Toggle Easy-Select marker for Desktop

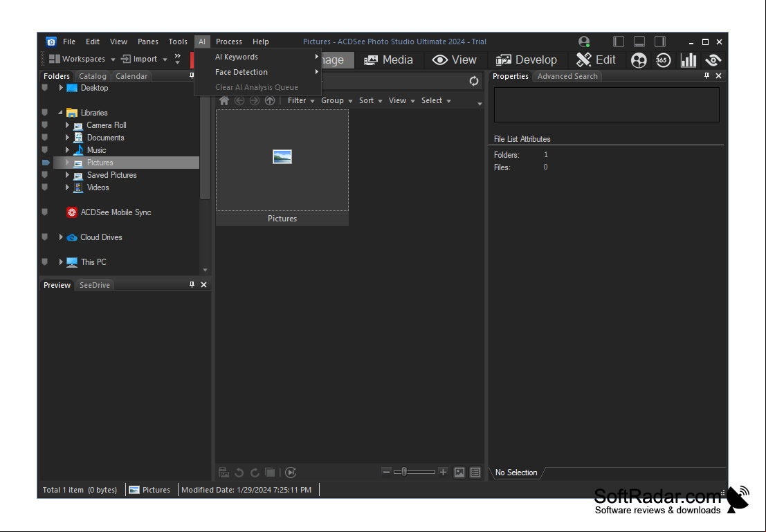pyautogui.click(x=45, y=88)
